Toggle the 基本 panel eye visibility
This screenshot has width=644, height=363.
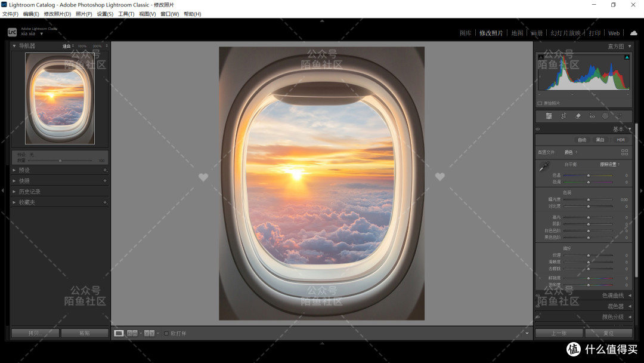[538, 129]
